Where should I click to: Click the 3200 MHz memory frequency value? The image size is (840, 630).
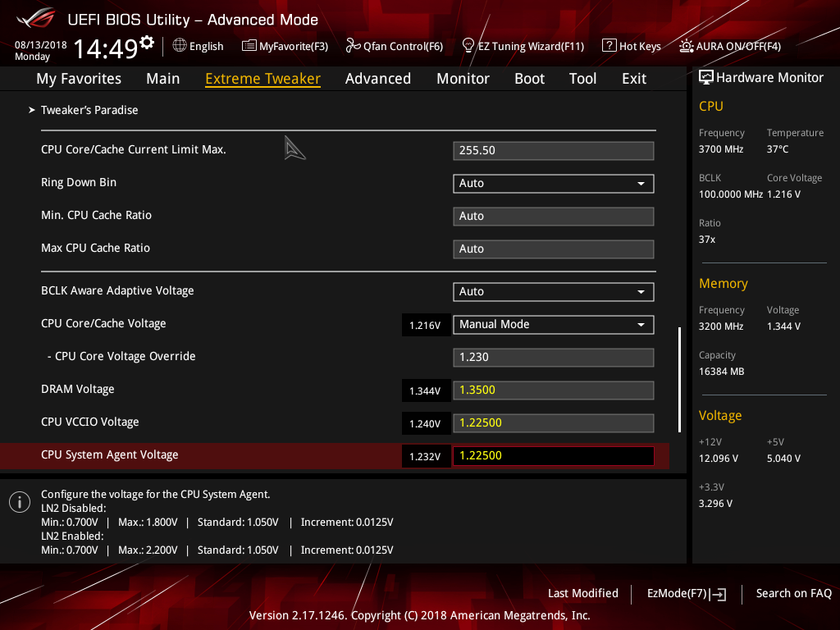[x=721, y=326]
